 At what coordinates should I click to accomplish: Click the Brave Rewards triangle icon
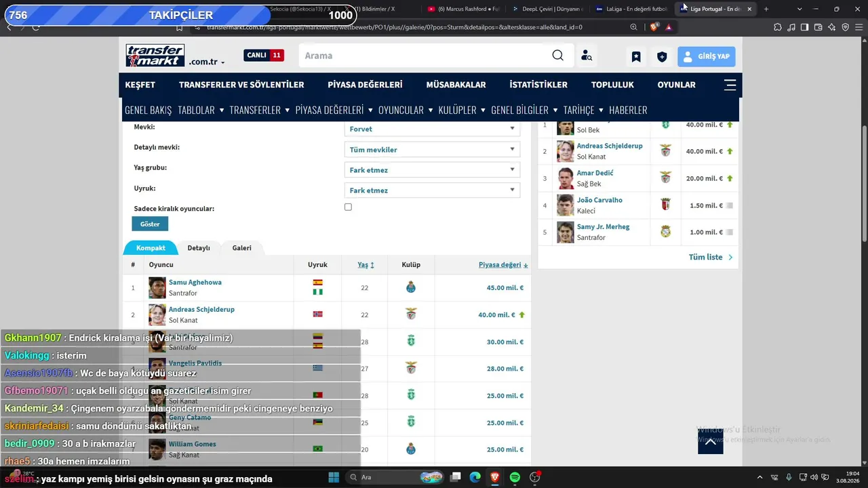669,27
